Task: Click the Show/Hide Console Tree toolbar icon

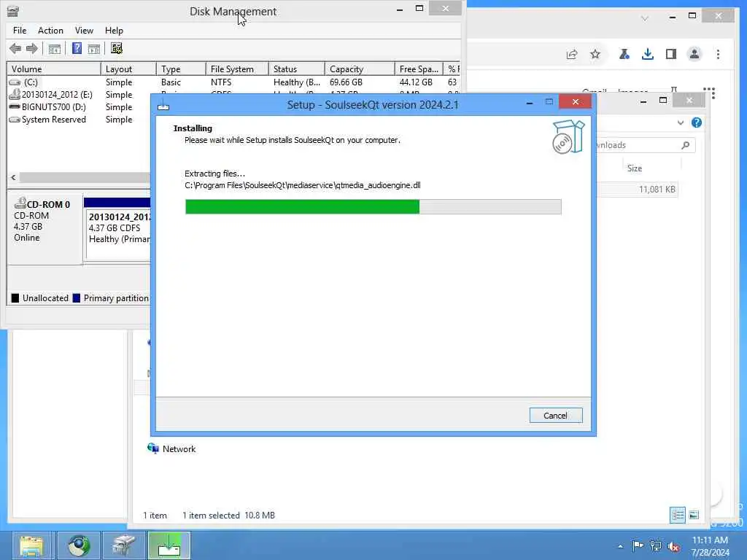Action: 54,49
